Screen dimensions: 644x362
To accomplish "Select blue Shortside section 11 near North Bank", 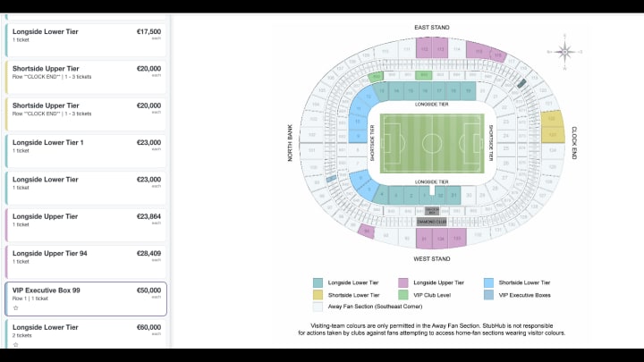I will coord(359,108).
